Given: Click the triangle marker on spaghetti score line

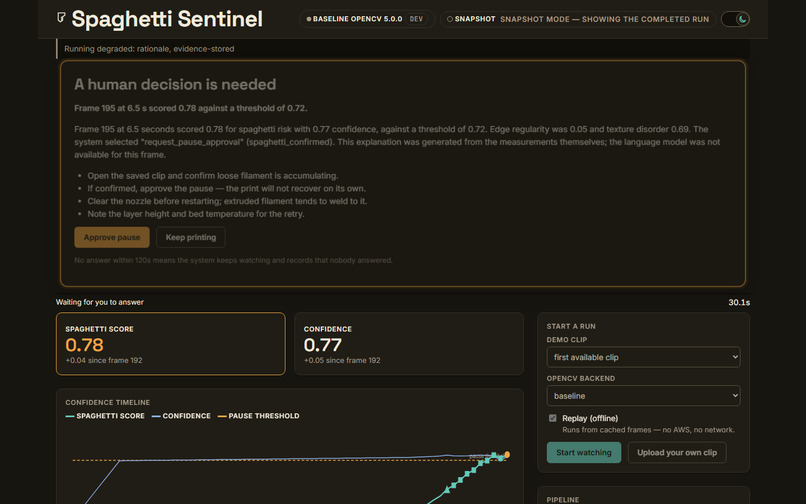Looking at the screenshot, I should coord(447,490).
